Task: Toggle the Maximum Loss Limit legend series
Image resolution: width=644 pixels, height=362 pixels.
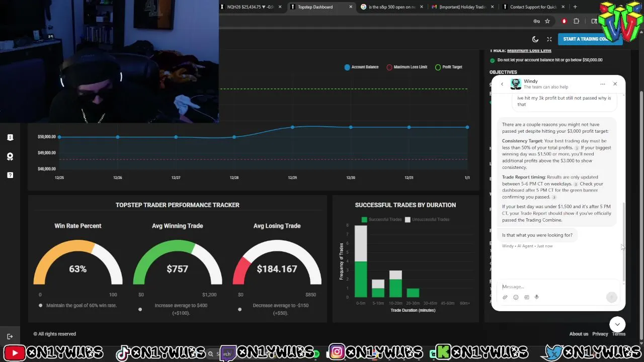Action: [x=407, y=67]
